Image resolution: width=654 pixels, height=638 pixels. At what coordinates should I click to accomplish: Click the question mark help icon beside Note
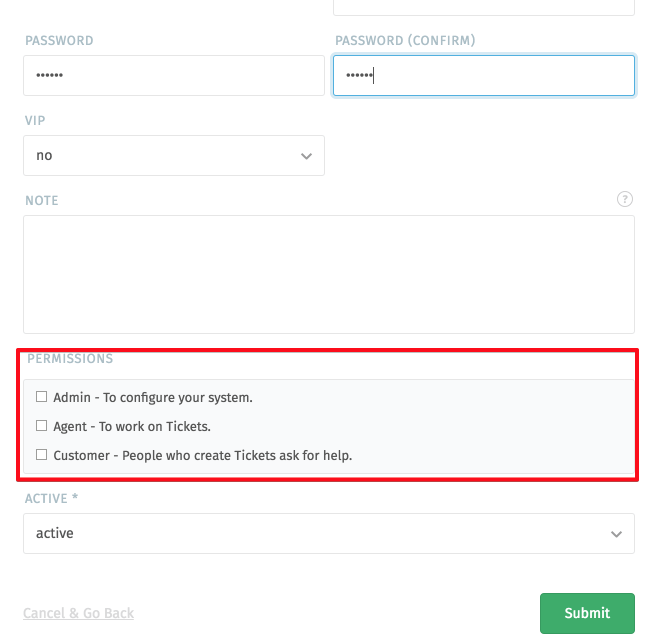click(x=624, y=199)
